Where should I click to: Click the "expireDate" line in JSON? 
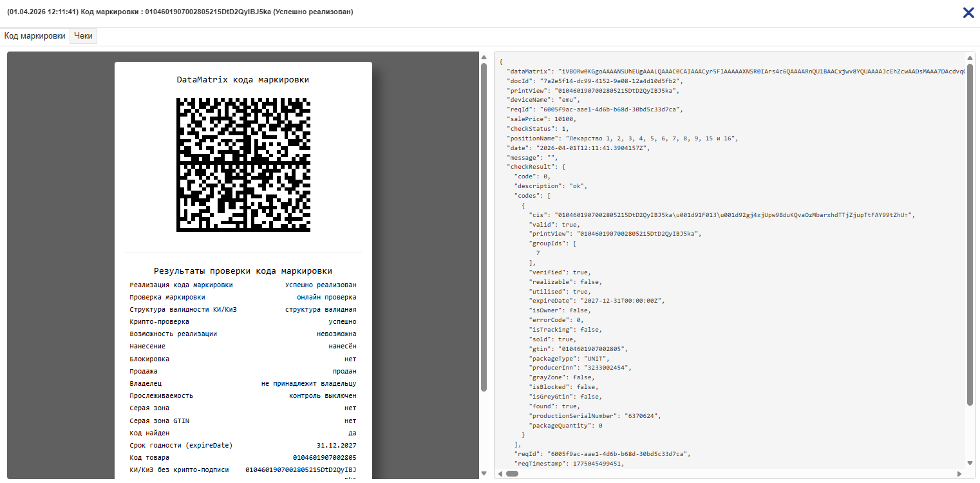point(597,301)
